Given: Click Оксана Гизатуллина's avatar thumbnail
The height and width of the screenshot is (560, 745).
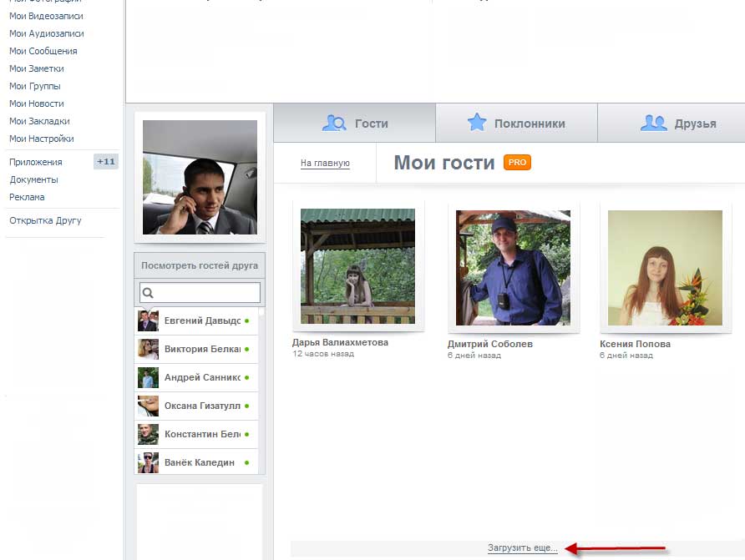Looking at the screenshot, I should pos(148,406).
